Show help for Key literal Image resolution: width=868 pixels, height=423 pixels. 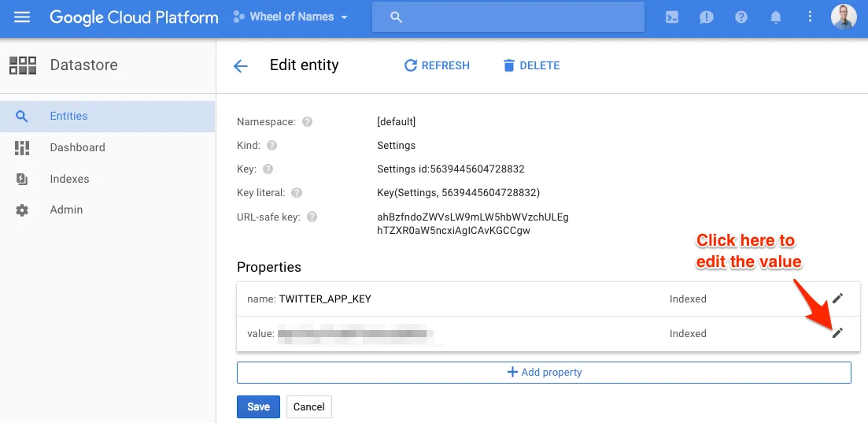[297, 193]
